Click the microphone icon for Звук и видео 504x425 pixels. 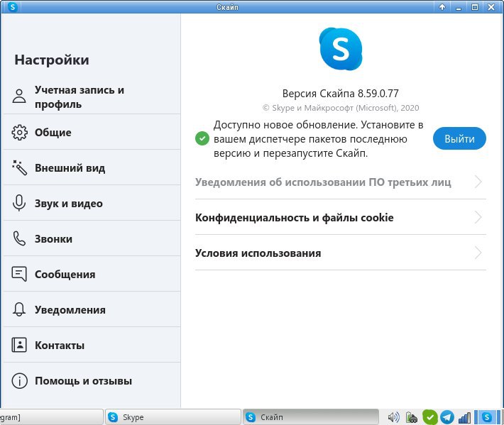19,203
